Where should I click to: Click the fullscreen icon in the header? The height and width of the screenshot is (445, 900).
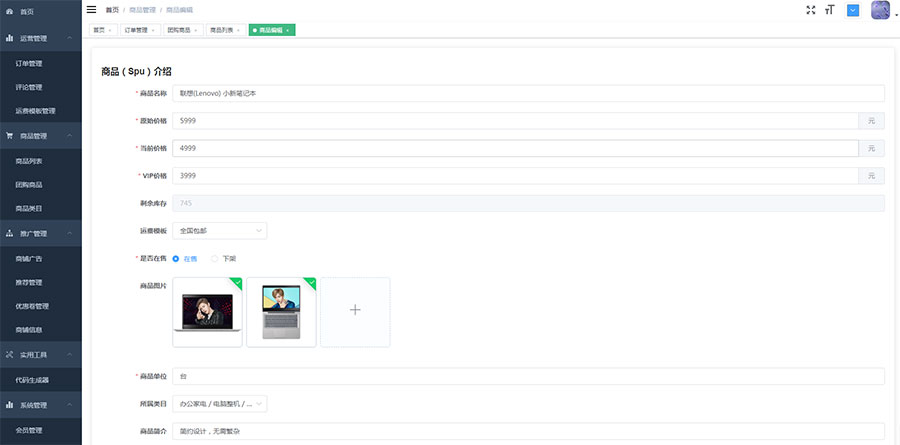[x=810, y=10]
